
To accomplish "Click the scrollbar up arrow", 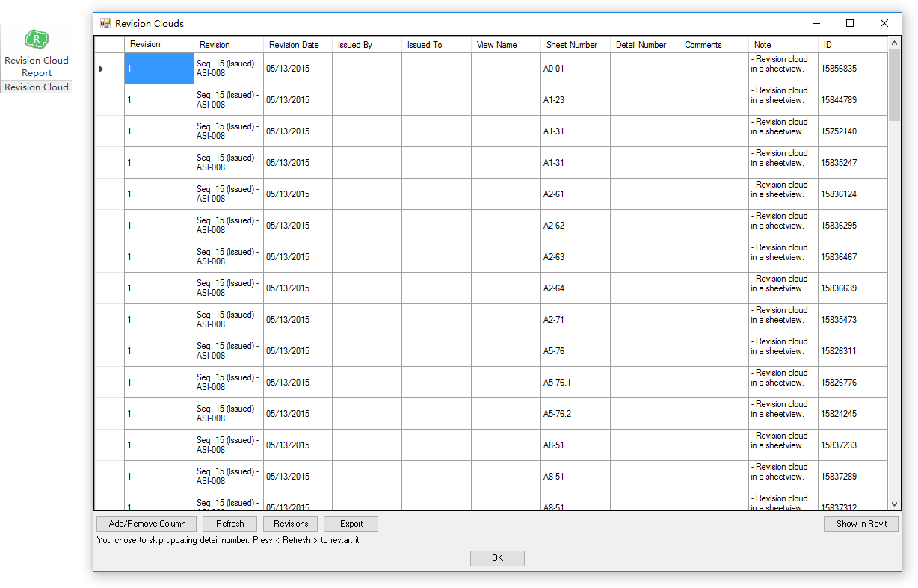I will pyautogui.click(x=893, y=44).
